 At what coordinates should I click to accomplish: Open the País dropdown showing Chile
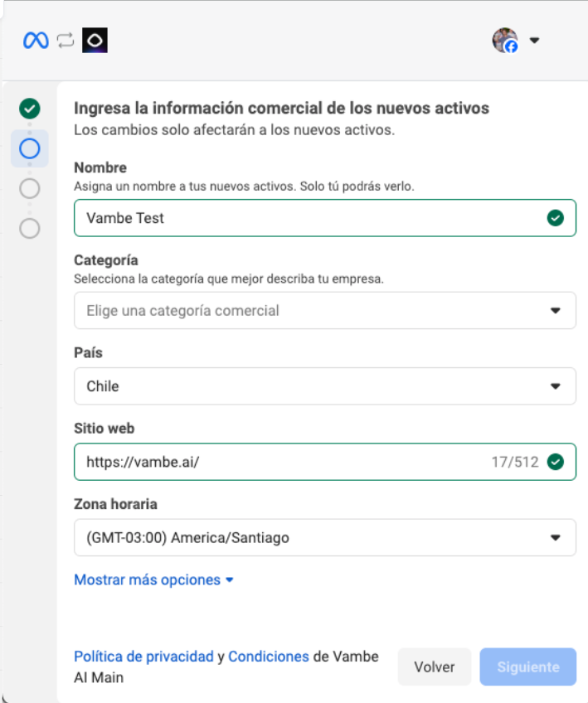pyautogui.click(x=324, y=386)
